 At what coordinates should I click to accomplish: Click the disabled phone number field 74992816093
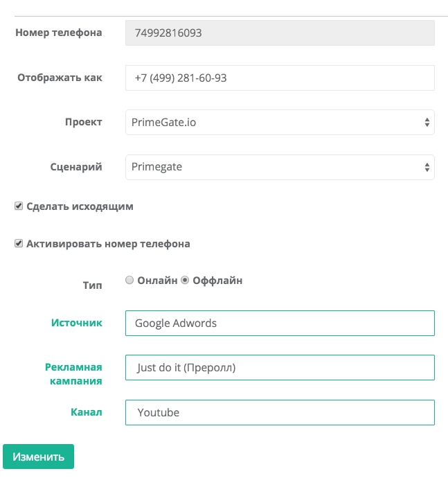click(x=279, y=33)
